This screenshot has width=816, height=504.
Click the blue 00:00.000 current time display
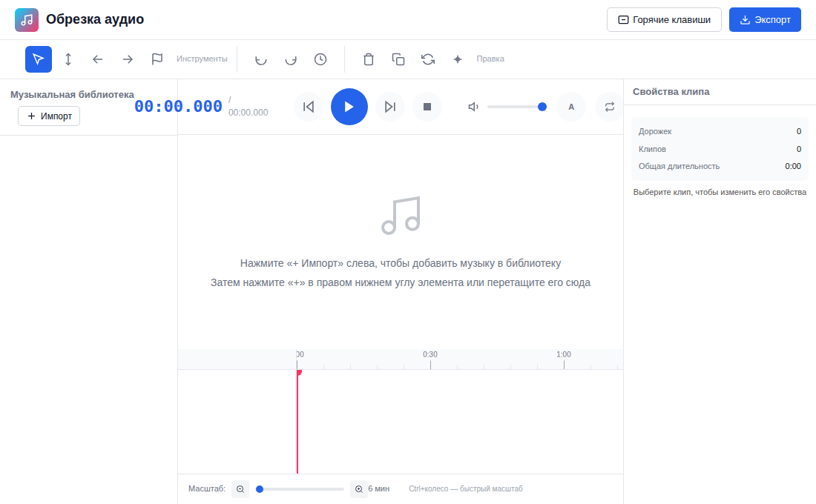(x=179, y=106)
